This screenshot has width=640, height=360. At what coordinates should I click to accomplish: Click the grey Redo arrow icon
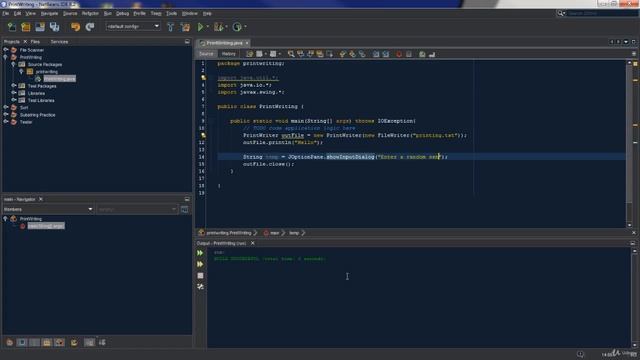coord(90,27)
